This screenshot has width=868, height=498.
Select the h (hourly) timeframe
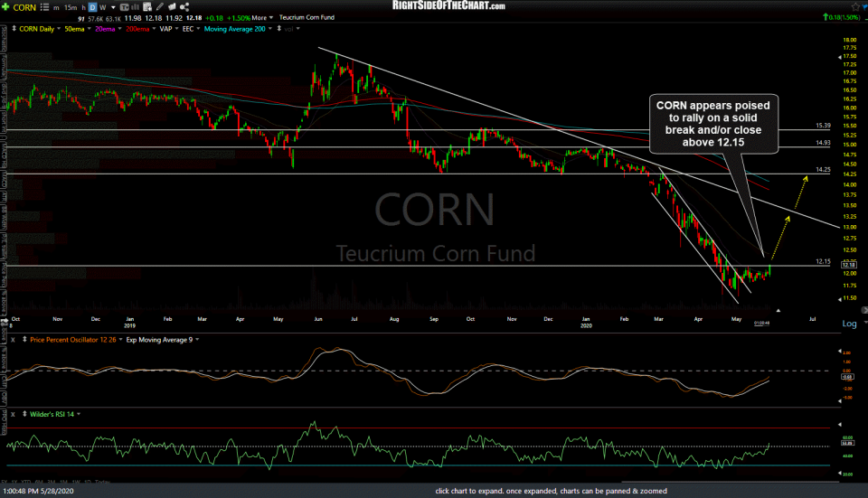click(83, 8)
